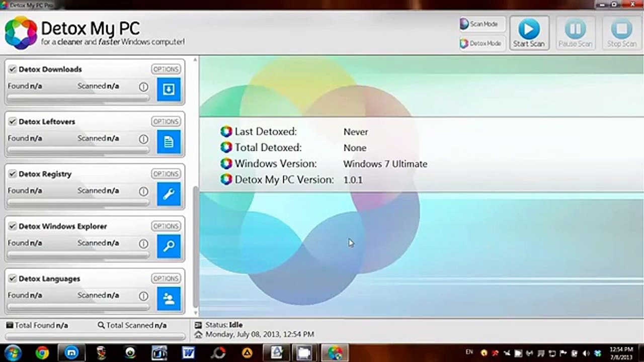
Task: Click the Detox Windows Explorer magnifier icon
Action: [169, 246]
